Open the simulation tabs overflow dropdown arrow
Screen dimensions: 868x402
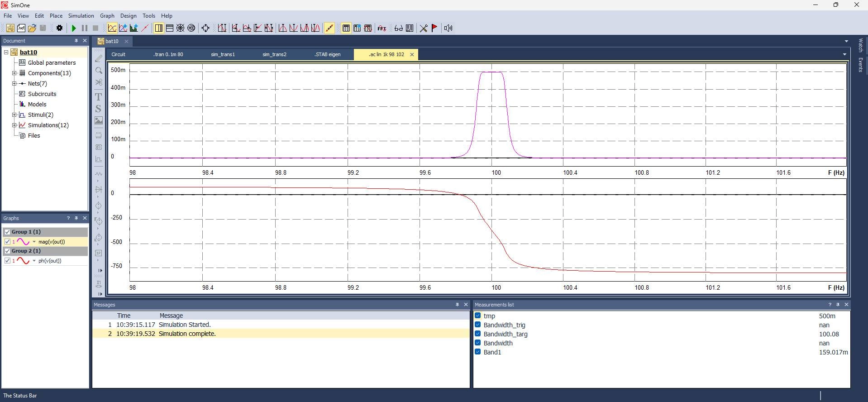click(x=844, y=54)
